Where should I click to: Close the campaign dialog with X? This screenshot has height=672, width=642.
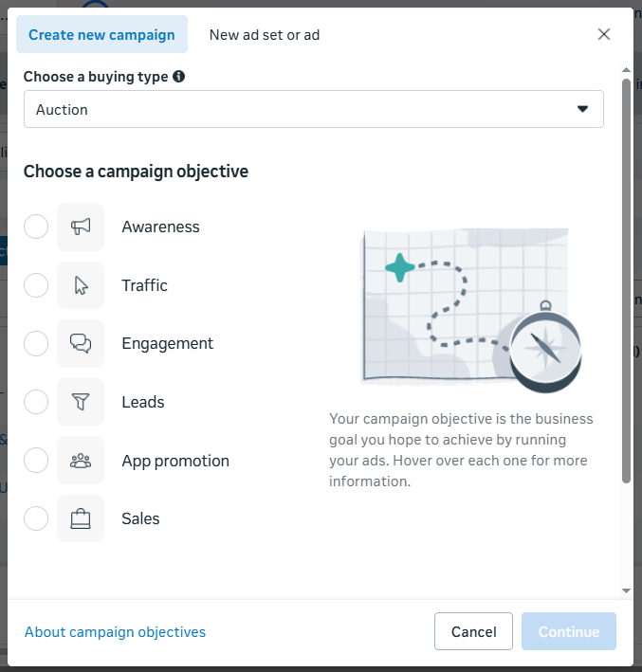pyautogui.click(x=604, y=34)
